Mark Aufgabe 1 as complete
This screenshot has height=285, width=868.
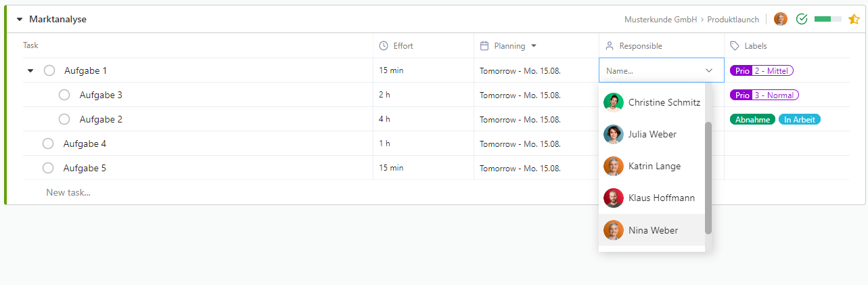click(x=49, y=70)
